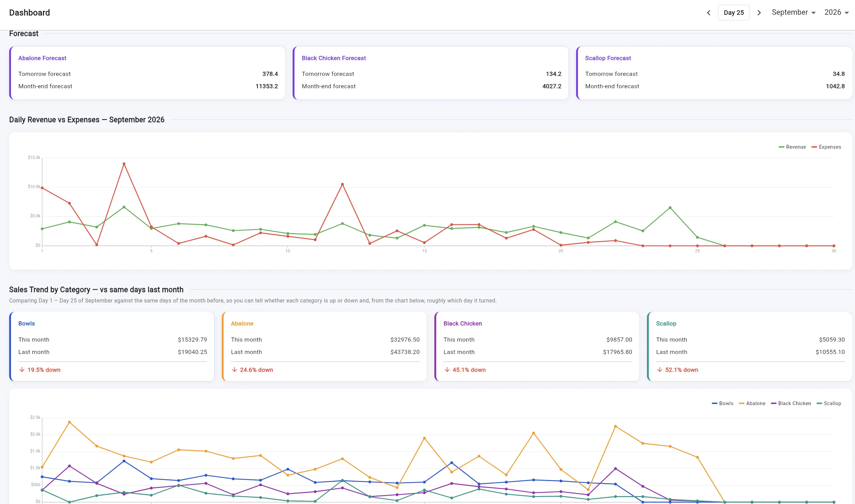Image resolution: width=855 pixels, height=504 pixels.
Task: Click the Abalone Forecast card title
Action: [42, 58]
